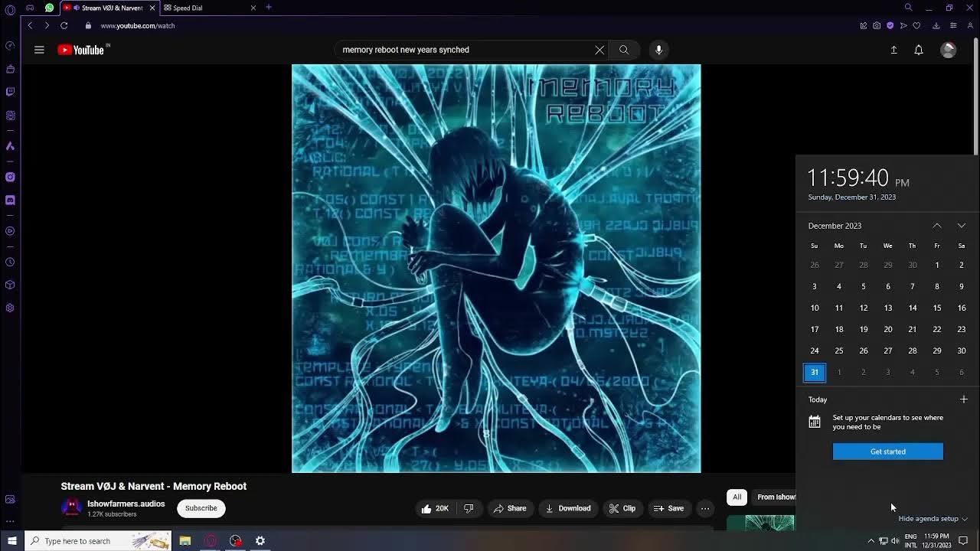
Task: Expand December 2023 month header
Action: coord(835,226)
